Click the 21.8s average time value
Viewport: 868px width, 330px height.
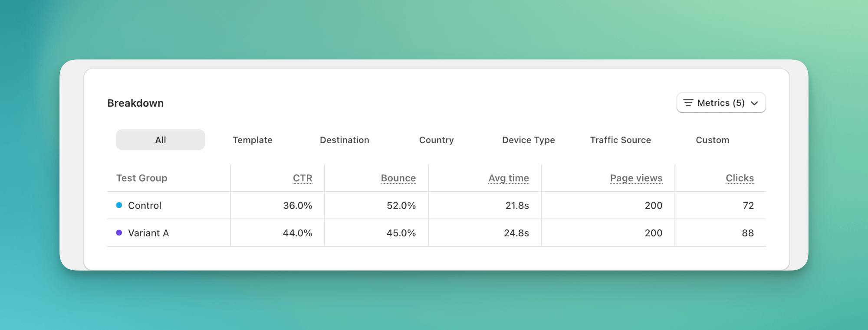[517, 206]
